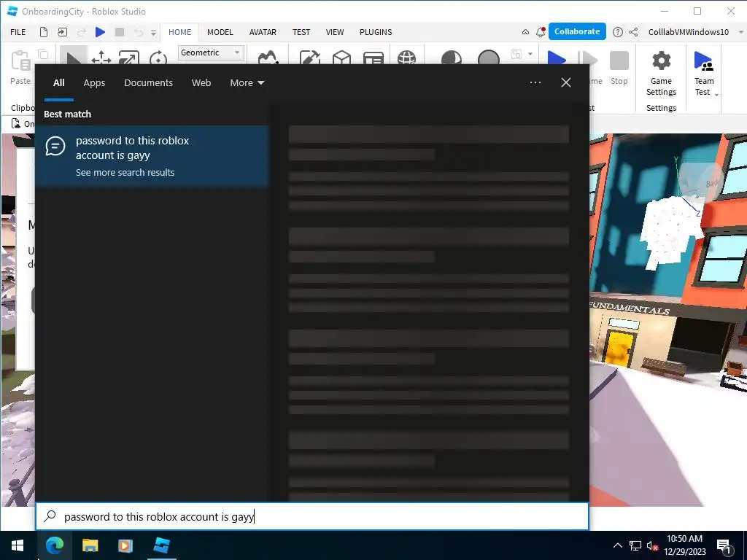The image size is (747, 560).
Task: Select the PLUGINS ribbon tab
Action: pyautogui.click(x=376, y=32)
